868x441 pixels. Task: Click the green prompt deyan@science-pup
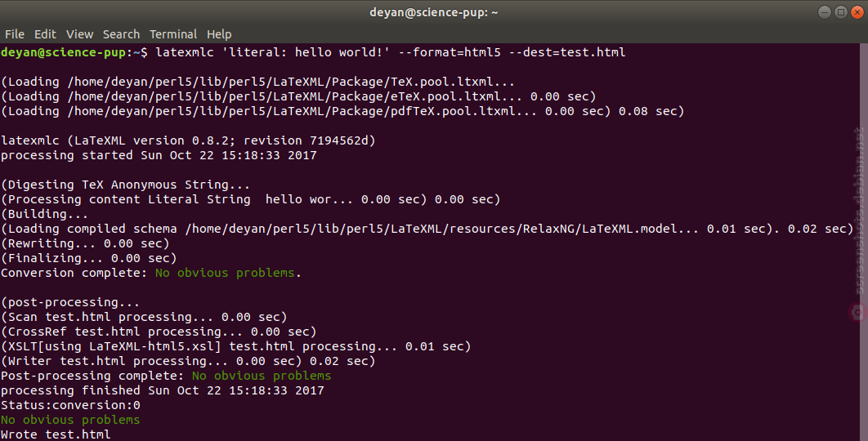point(63,52)
